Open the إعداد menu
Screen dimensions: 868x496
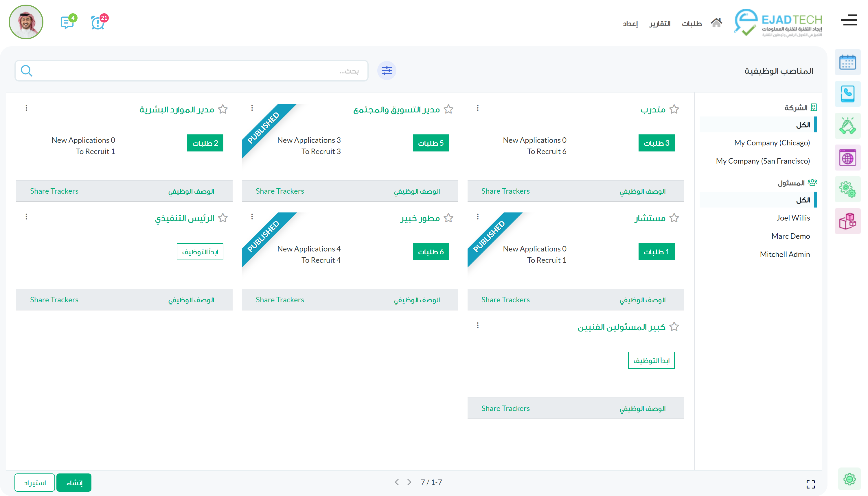[630, 24]
